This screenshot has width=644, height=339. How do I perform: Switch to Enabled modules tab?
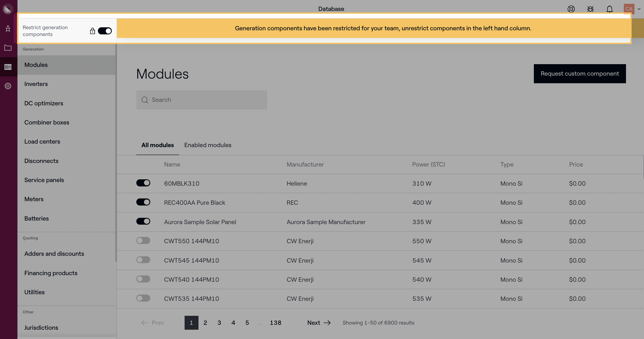(208, 145)
